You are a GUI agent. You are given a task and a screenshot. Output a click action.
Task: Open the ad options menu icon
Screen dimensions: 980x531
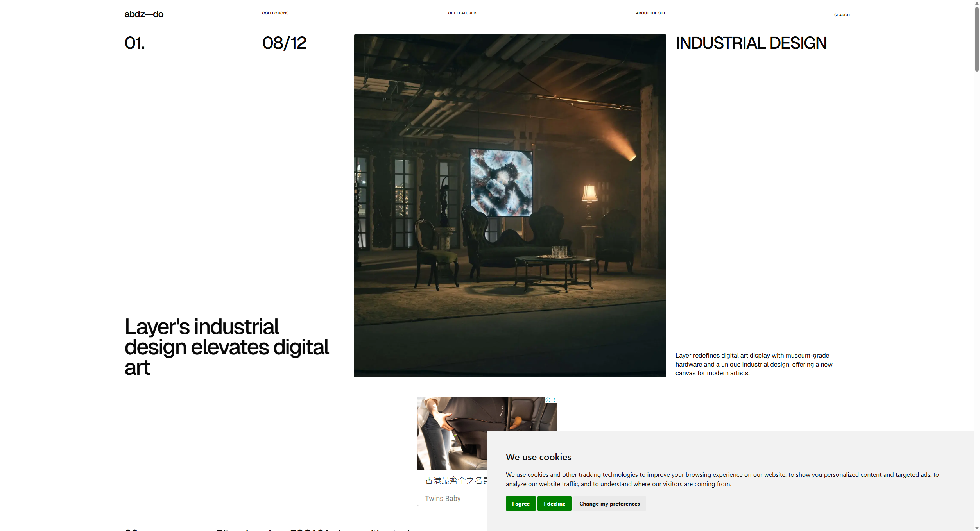[554, 400]
